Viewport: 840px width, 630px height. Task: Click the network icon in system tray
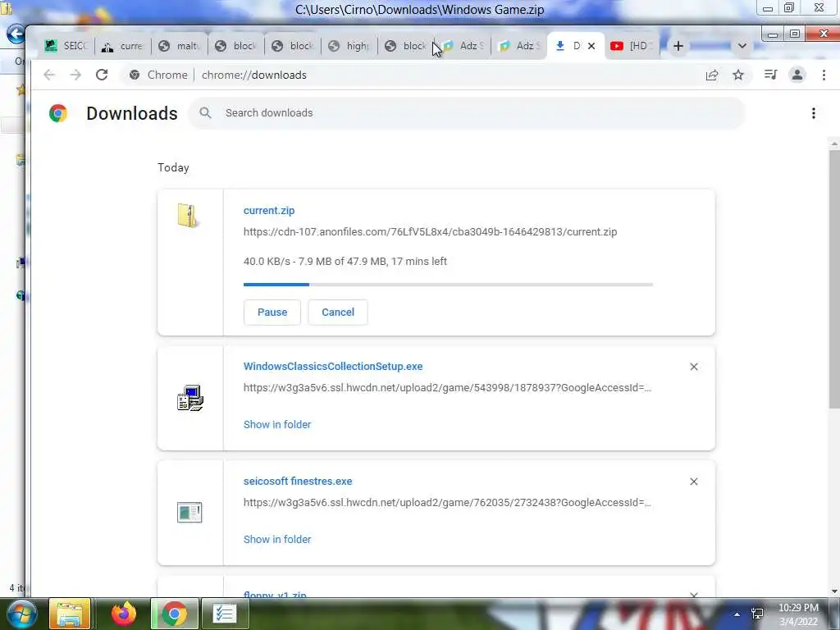click(757, 614)
